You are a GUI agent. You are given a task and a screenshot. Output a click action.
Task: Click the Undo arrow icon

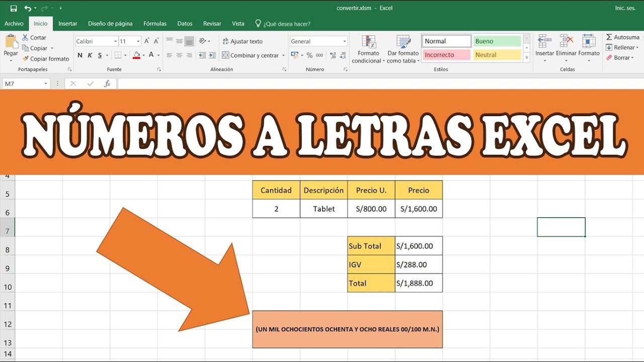point(28,8)
